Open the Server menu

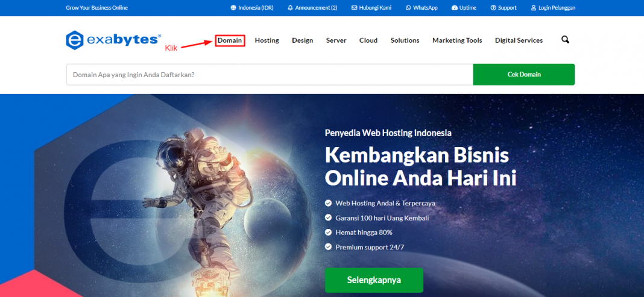point(336,40)
